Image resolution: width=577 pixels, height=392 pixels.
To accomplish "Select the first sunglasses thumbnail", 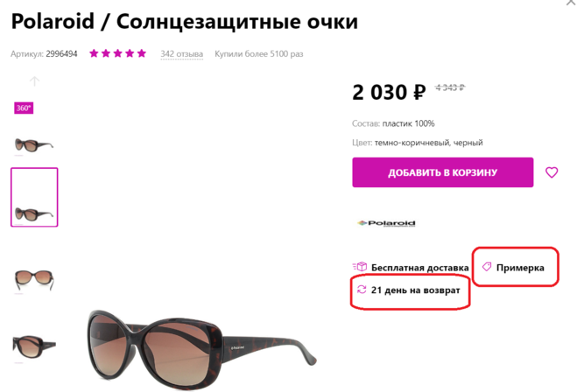I will coord(34,144).
